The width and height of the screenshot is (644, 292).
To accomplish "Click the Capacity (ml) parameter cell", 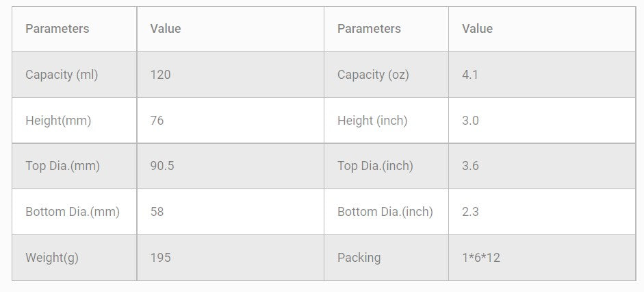I will 62,75.
